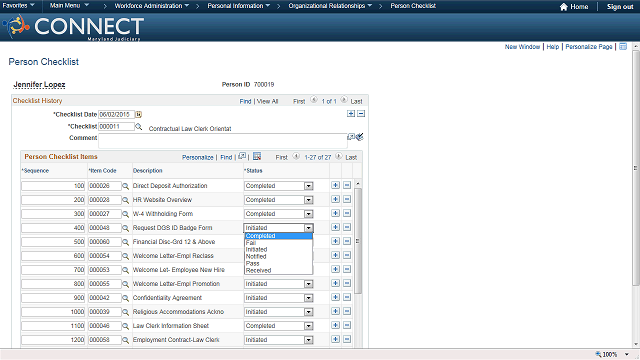Open the Main Menu navigation
This screenshot has height=360, width=640.
(x=69, y=5)
